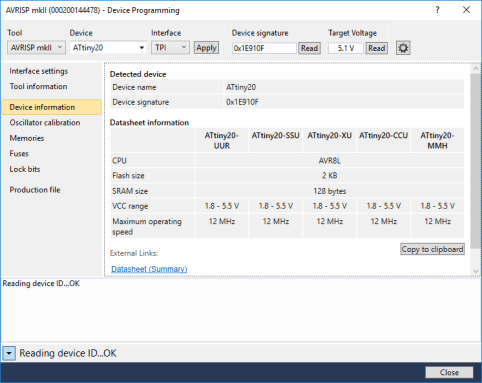Click the Close button at bottom

(x=449, y=372)
